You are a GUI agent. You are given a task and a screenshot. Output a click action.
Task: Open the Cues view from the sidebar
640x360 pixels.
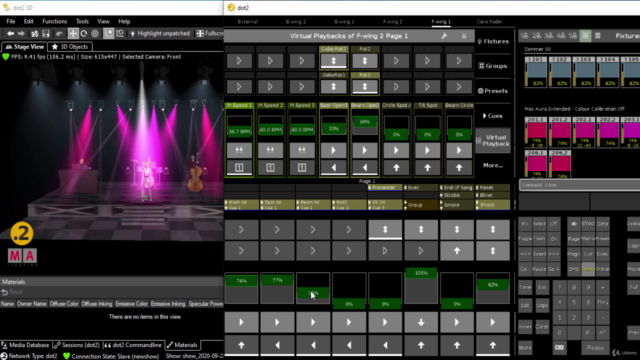point(493,116)
